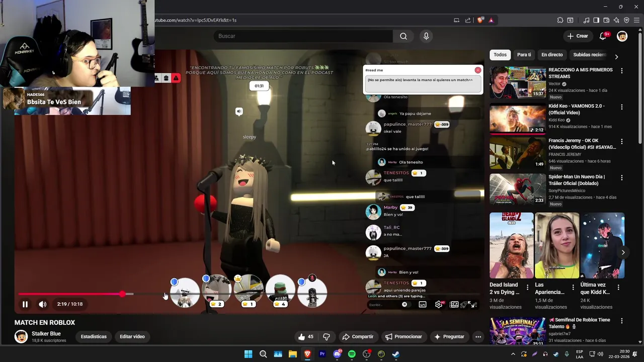Open Premiere Pro from the taskbar
This screenshot has width=644, height=362.
pos(322,354)
